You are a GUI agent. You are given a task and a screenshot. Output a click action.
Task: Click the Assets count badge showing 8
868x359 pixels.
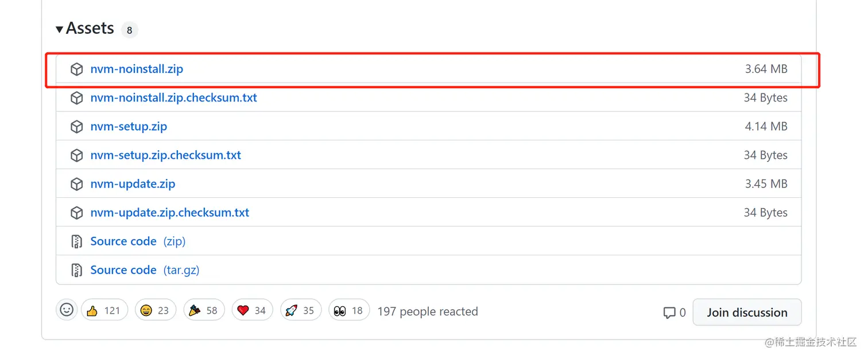129,29
